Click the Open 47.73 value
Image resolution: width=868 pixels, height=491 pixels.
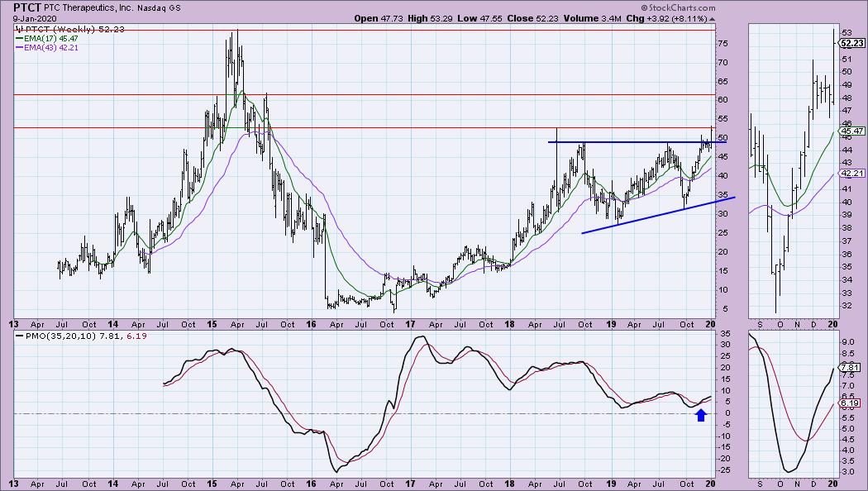pos(379,18)
